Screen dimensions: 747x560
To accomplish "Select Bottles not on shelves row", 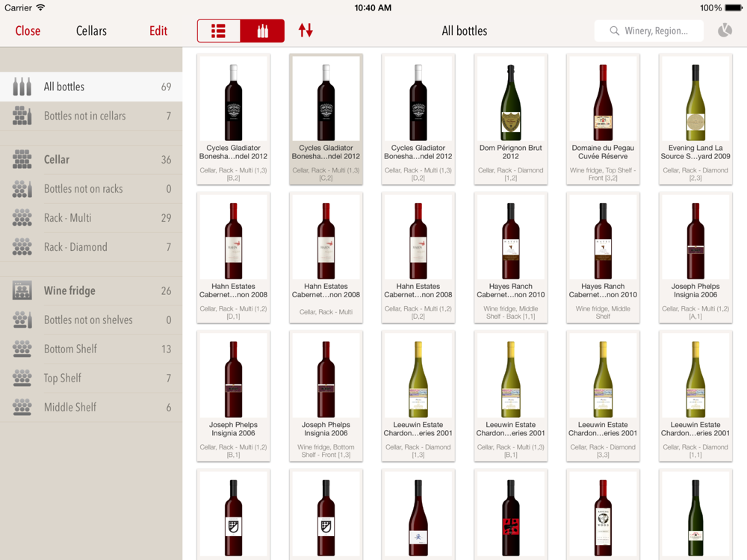I will tap(91, 320).
